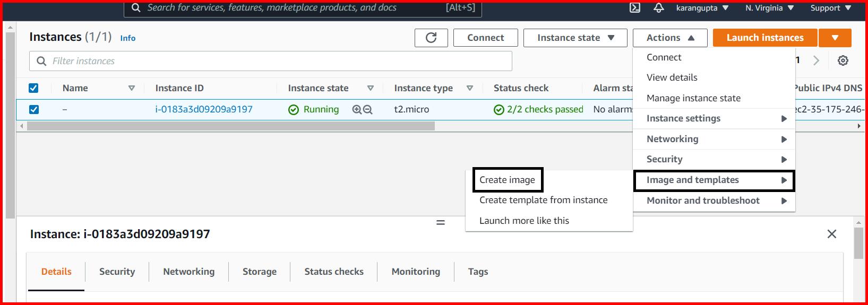Viewport: 868px width, 305px height.
Task: Click the panel resize handle icon
Action: click(x=441, y=223)
